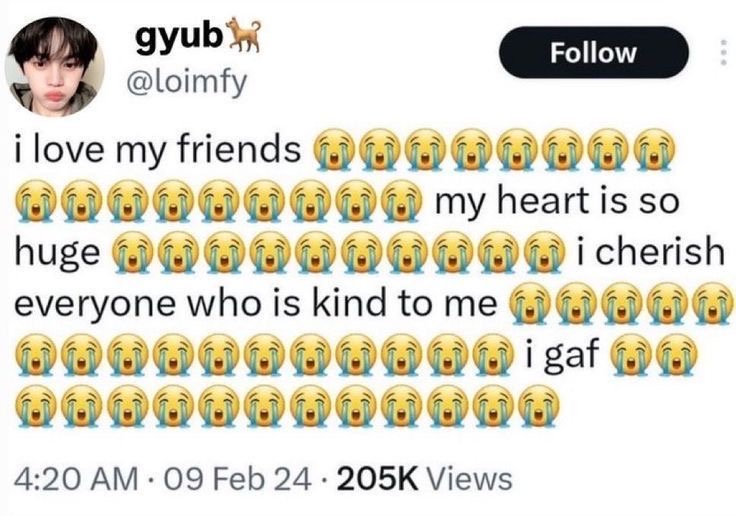Open the @loimfy handle link

tap(185, 83)
